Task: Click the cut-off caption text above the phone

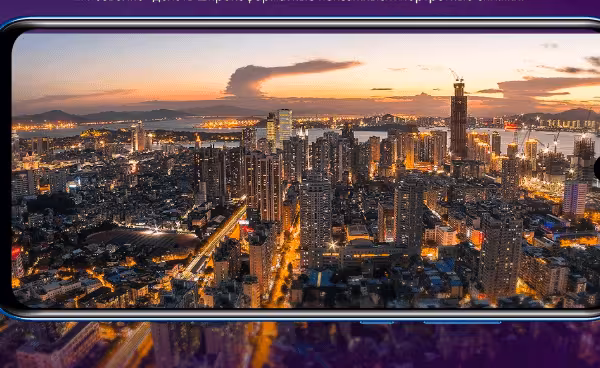Action: click(298, 1)
